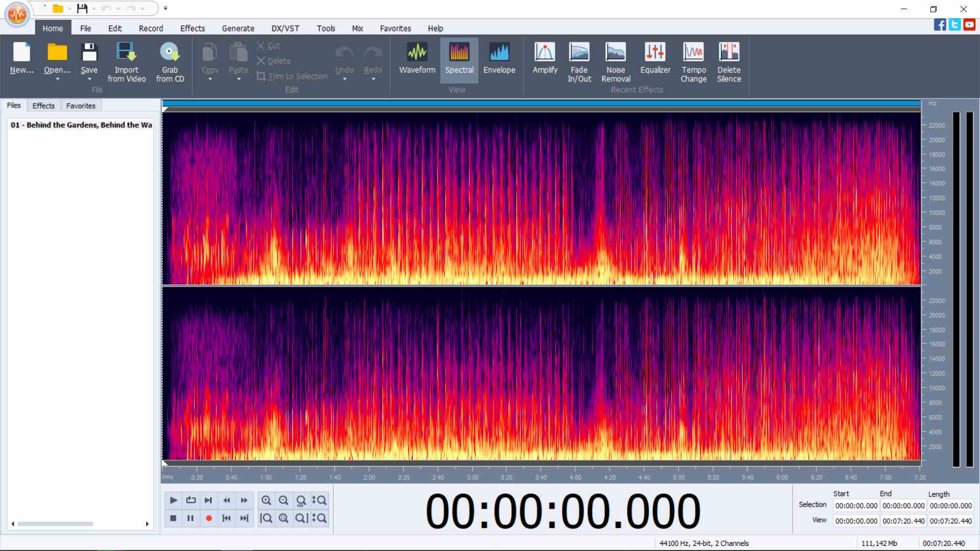This screenshot has width=980, height=551.
Task: Open the Tempo Change effect
Action: 693,61
